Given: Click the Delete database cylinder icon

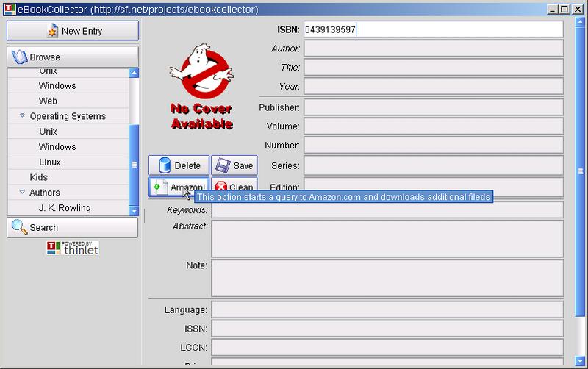Looking at the screenshot, I should click(165, 165).
